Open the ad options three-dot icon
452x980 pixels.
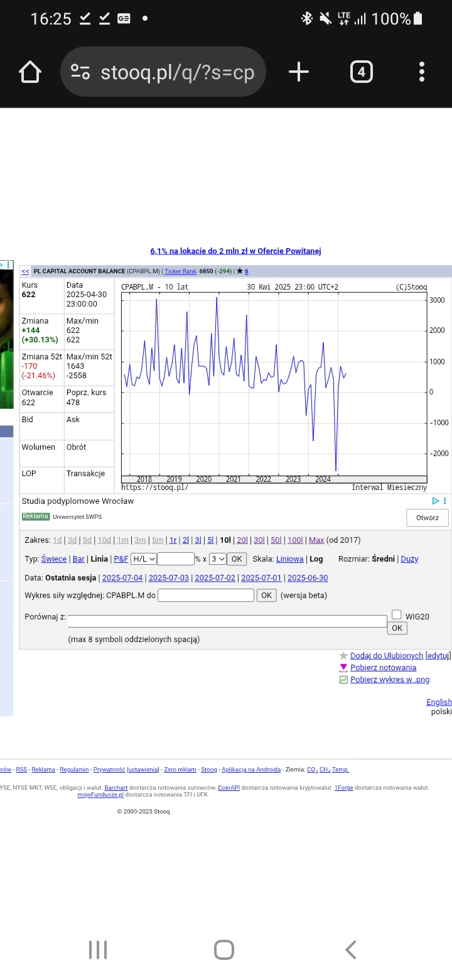tap(445, 501)
